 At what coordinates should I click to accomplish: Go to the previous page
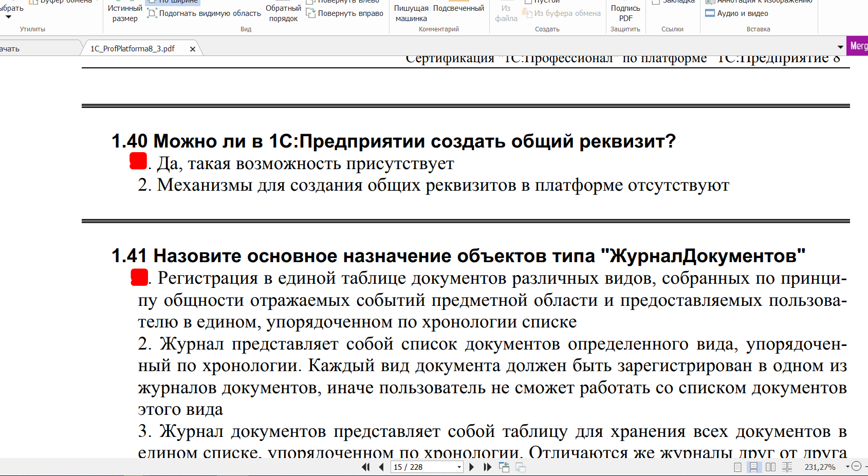point(381,467)
